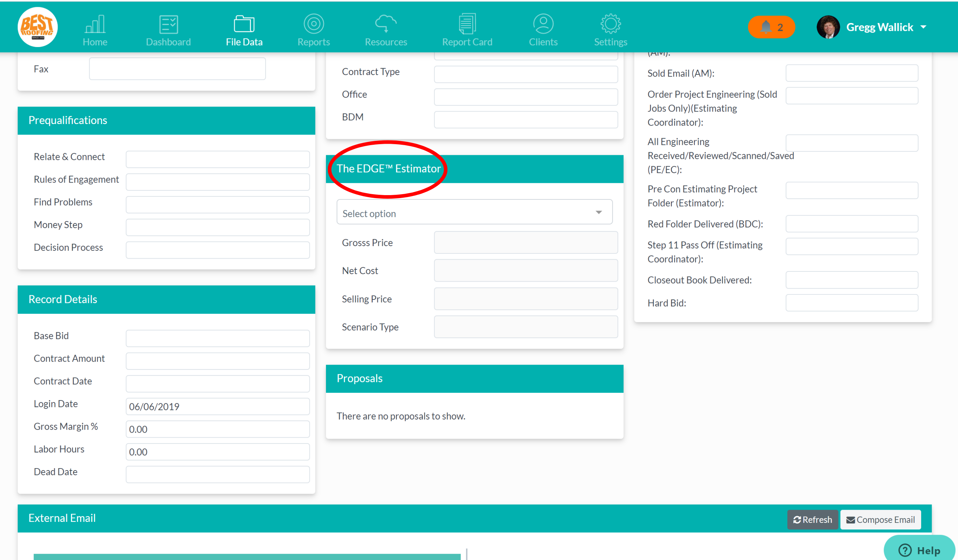The height and width of the screenshot is (560, 958).
Task: Go to the Reports menu label
Action: coord(314,42)
